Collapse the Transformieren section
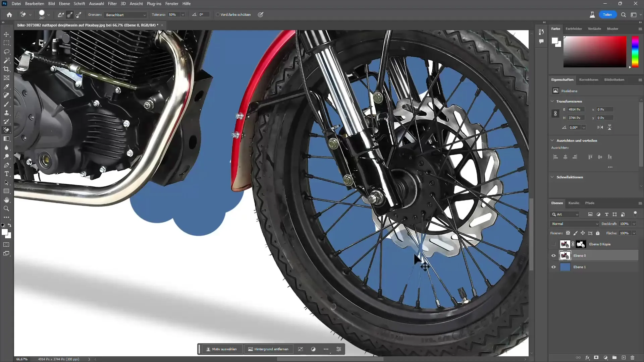Screen dimensions: 644x362 (x=552, y=101)
